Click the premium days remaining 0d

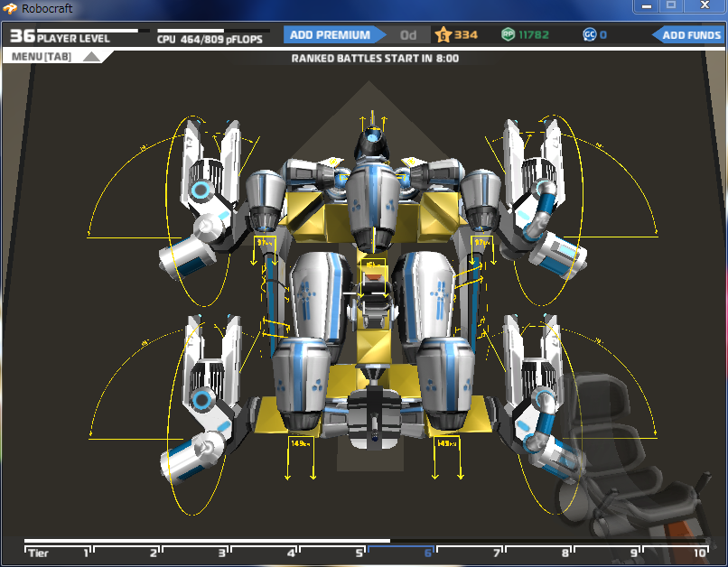(x=408, y=35)
